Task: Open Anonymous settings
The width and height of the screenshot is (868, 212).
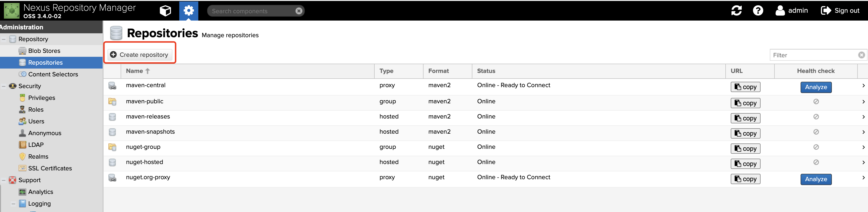Action: 44,133
